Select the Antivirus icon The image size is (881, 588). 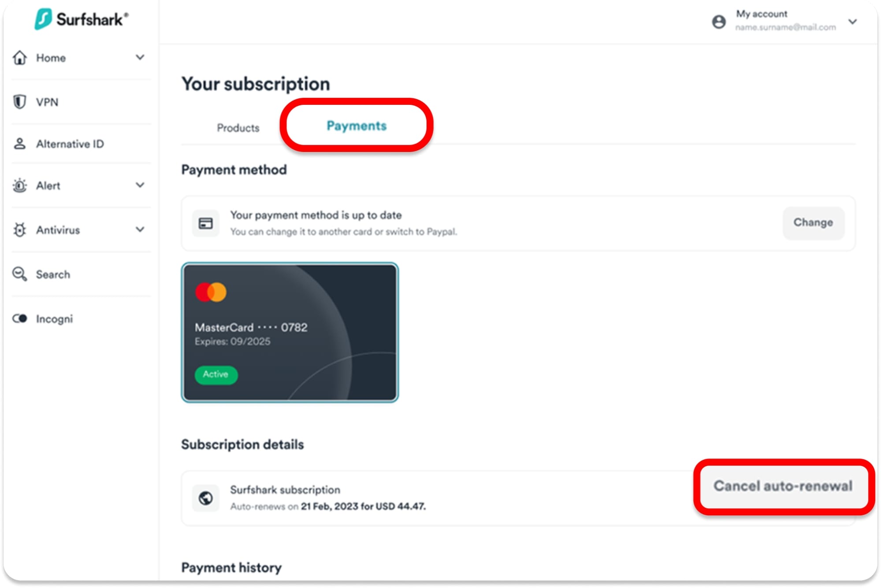click(x=19, y=229)
